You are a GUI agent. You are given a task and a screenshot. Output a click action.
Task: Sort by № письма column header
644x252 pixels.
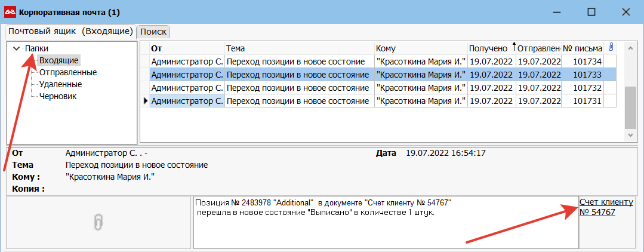(x=583, y=48)
